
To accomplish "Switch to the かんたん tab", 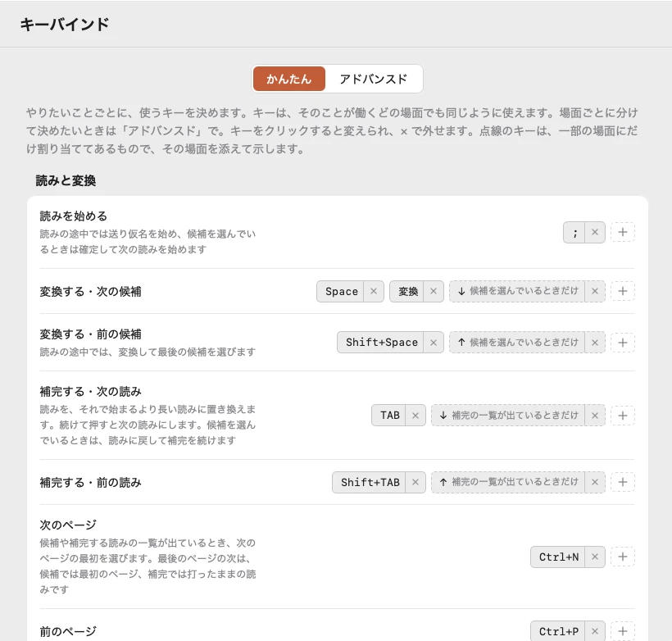I will (x=288, y=79).
